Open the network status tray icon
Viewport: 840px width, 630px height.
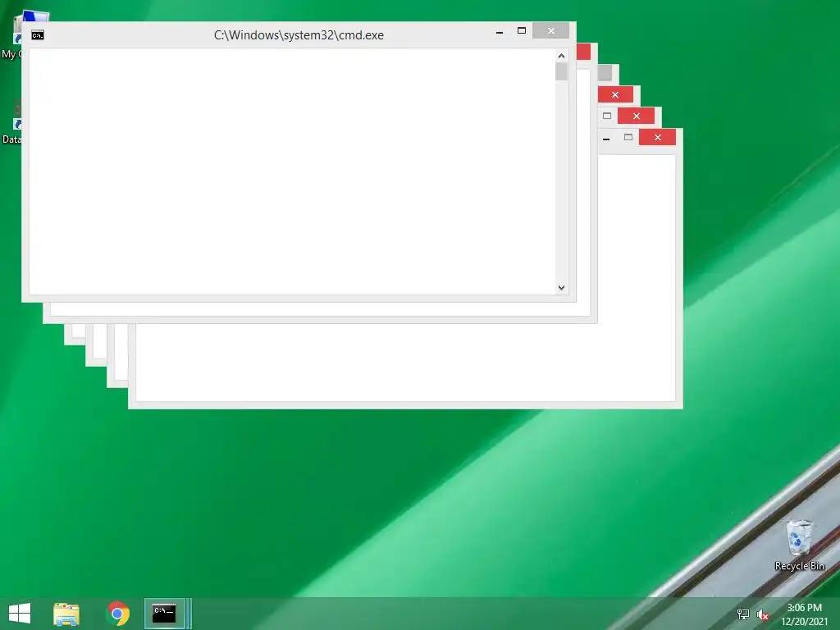[743, 614]
